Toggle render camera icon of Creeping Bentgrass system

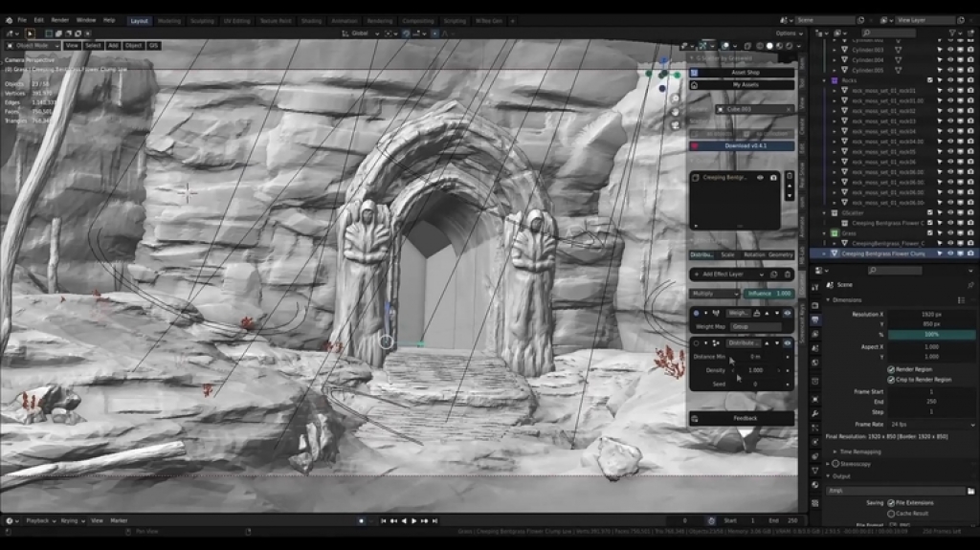pos(773,178)
